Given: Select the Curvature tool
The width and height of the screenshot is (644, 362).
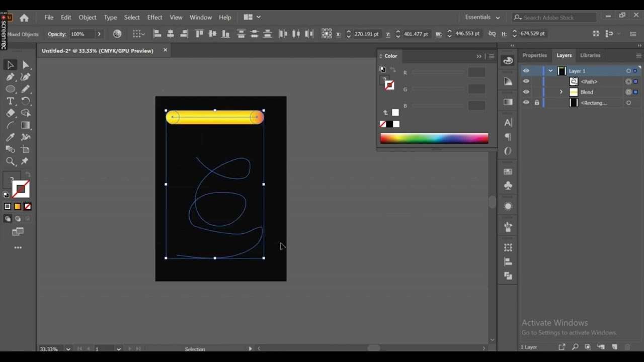Looking at the screenshot, I should coord(26,77).
